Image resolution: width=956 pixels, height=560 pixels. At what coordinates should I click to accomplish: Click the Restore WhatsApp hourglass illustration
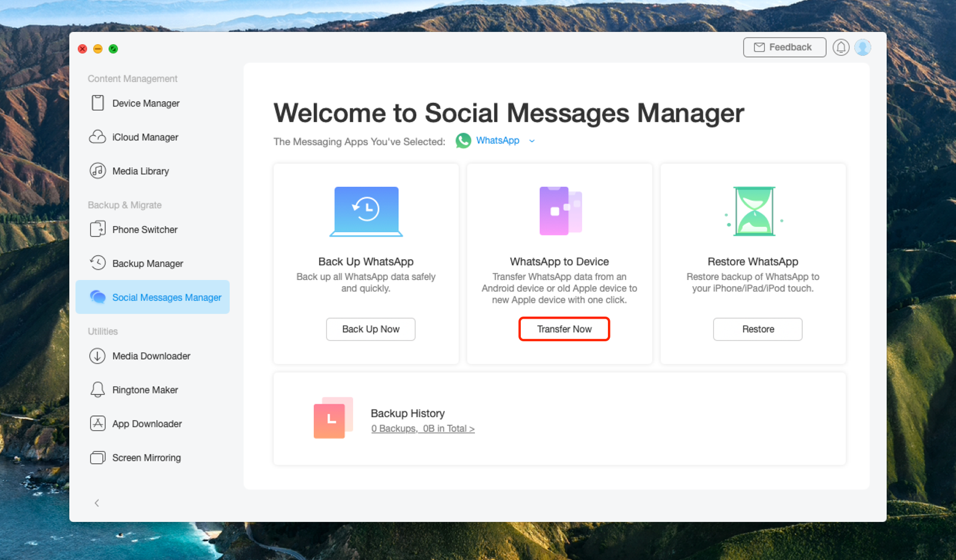[754, 211]
